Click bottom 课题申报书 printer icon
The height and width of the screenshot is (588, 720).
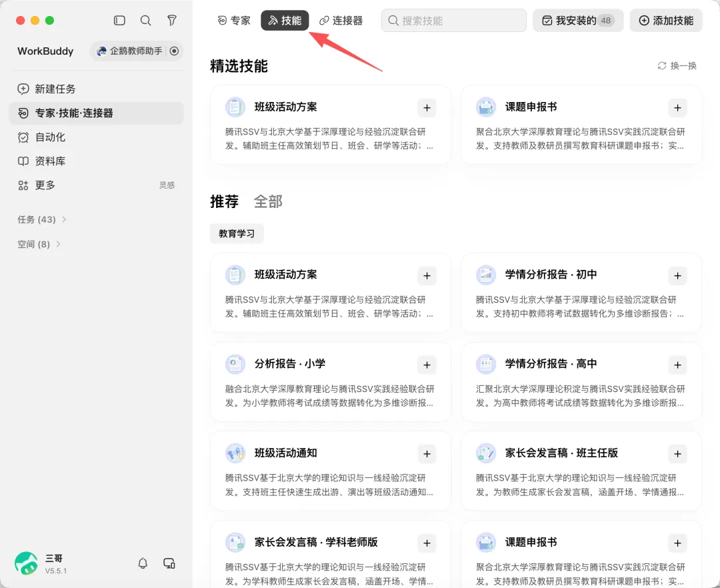pos(486,543)
